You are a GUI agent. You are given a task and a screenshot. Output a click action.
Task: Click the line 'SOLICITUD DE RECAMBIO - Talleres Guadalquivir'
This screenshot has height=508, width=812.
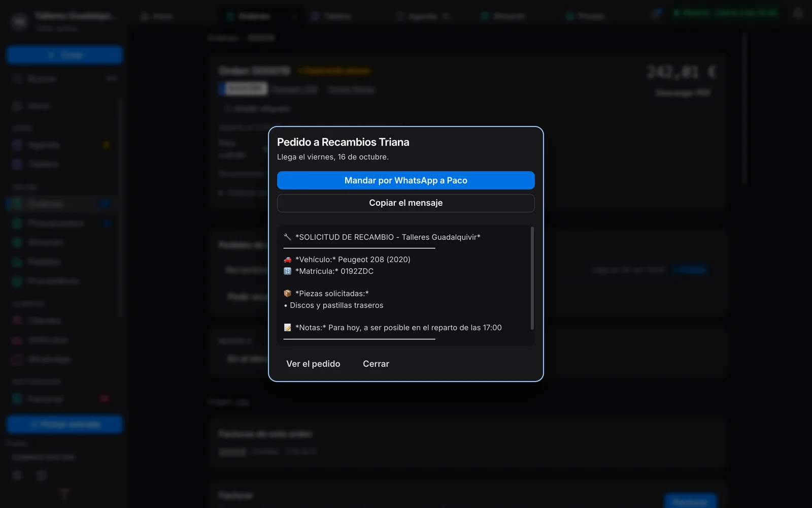pos(388,237)
